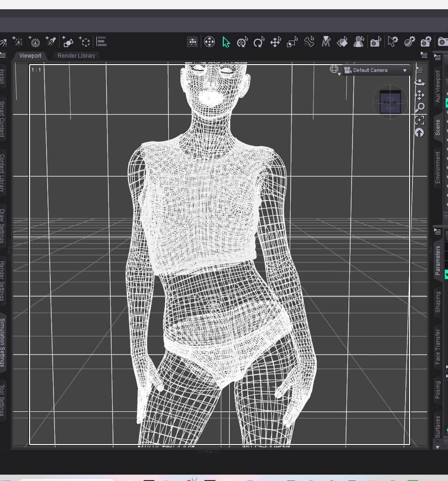This screenshot has width=448, height=481.
Task: Click the camera-with-cursor Spot Render tool
Action: coord(376,42)
